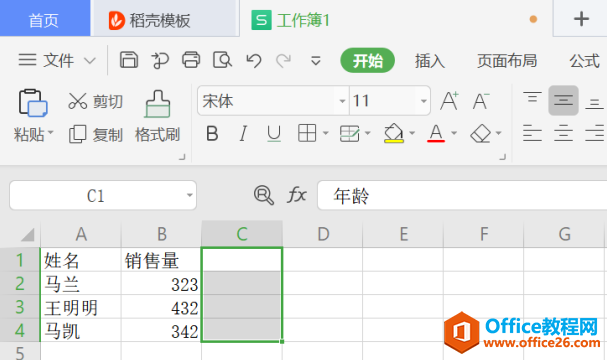
Task: Switch to the 插入 ribbon tab
Action: [x=430, y=61]
